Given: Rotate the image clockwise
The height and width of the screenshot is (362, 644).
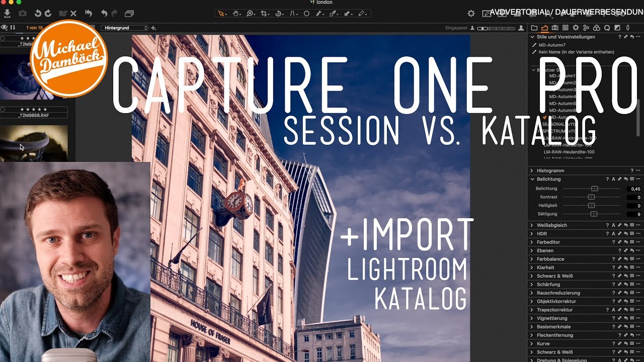Looking at the screenshot, I should click(x=48, y=14).
